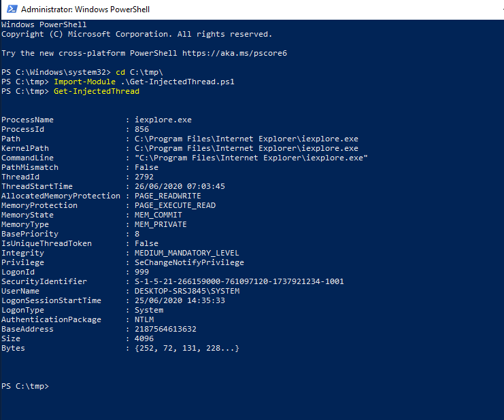504x420 pixels.
Task: Click the ThreadStartTime value 26/06/2020 07:03:45
Action: click(x=180, y=186)
